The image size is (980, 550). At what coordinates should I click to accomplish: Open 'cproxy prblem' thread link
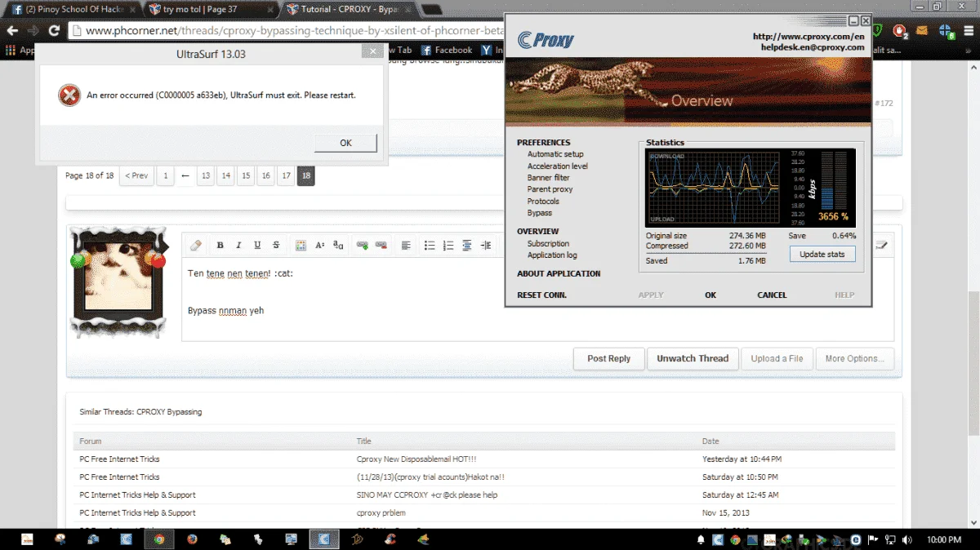(381, 513)
